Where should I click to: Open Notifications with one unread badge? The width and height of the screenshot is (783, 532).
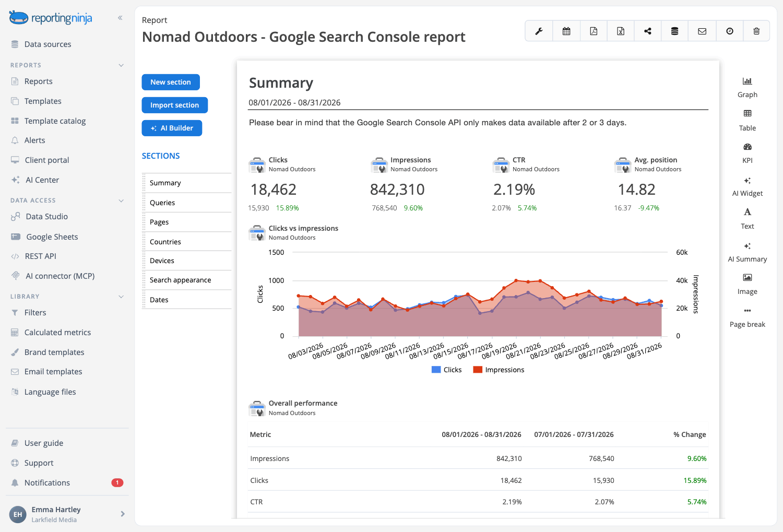point(67,483)
